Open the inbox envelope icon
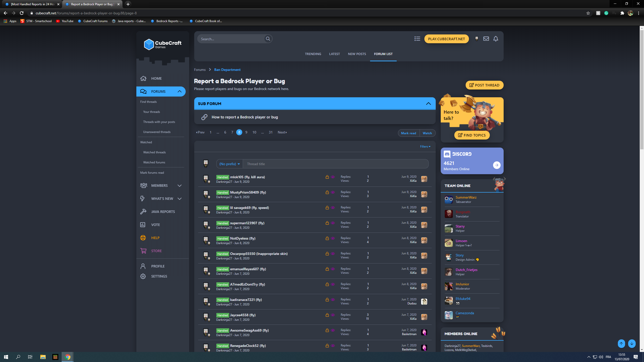Image resolution: width=644 pixels, height=362 pixels. [x=486, y=39]
